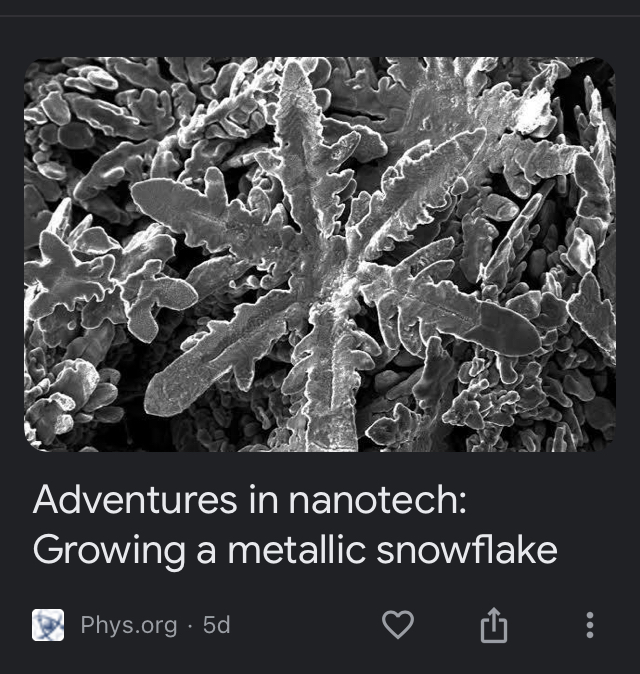640x674 pixels.
Task: Share the nanotech article via share button
Action: pos(493,625)
